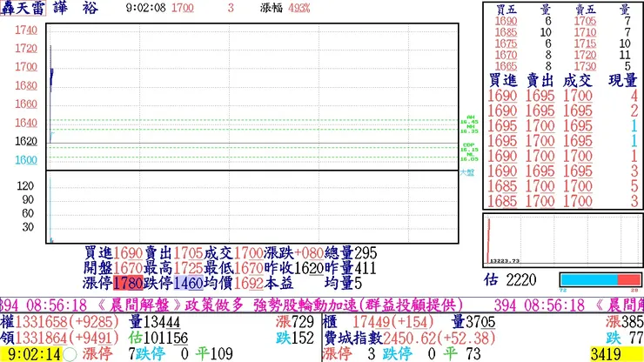This screenshot has height=362, width=644.
Task: Select ask price 1715 in the 賣五 list
Action: [x=585, y=44]
